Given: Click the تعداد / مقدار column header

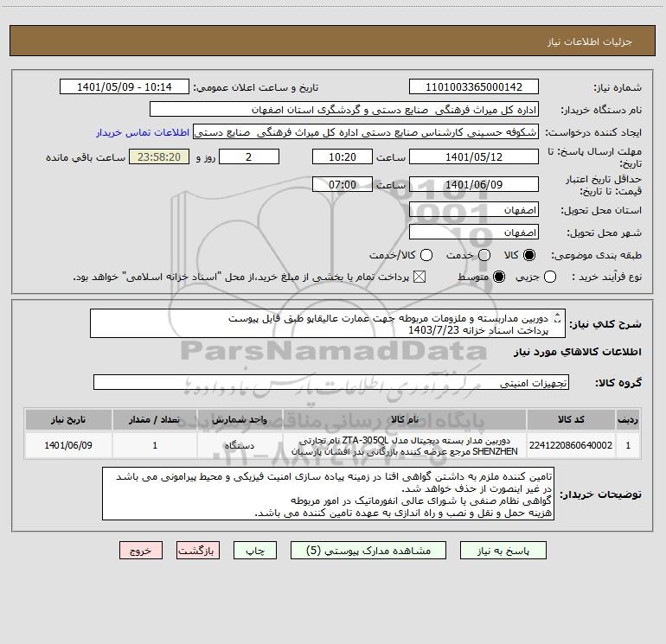Looking at the screenshot, I should point(155,419).
